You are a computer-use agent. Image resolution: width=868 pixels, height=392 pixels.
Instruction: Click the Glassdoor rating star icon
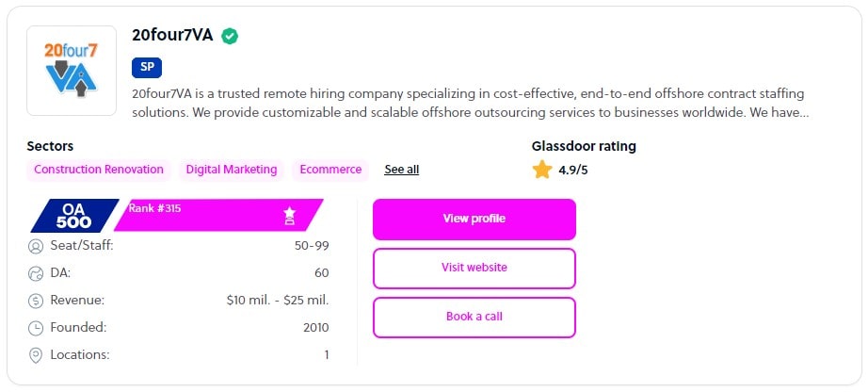pos(542,170)
